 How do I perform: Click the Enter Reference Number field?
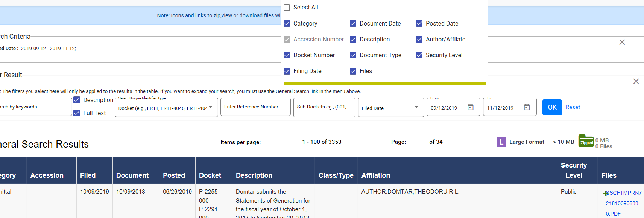(255, 107)
